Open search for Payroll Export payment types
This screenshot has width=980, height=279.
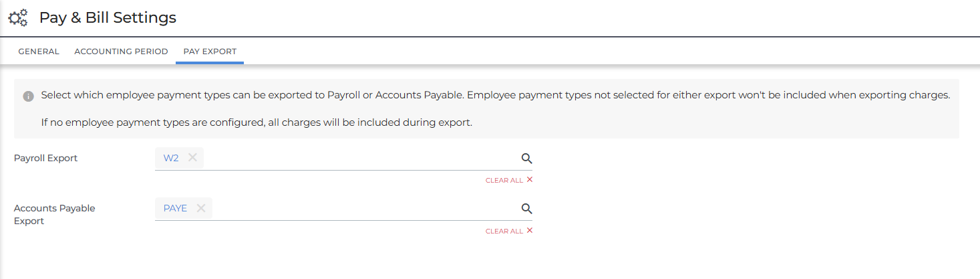click(x=526, y=159)
